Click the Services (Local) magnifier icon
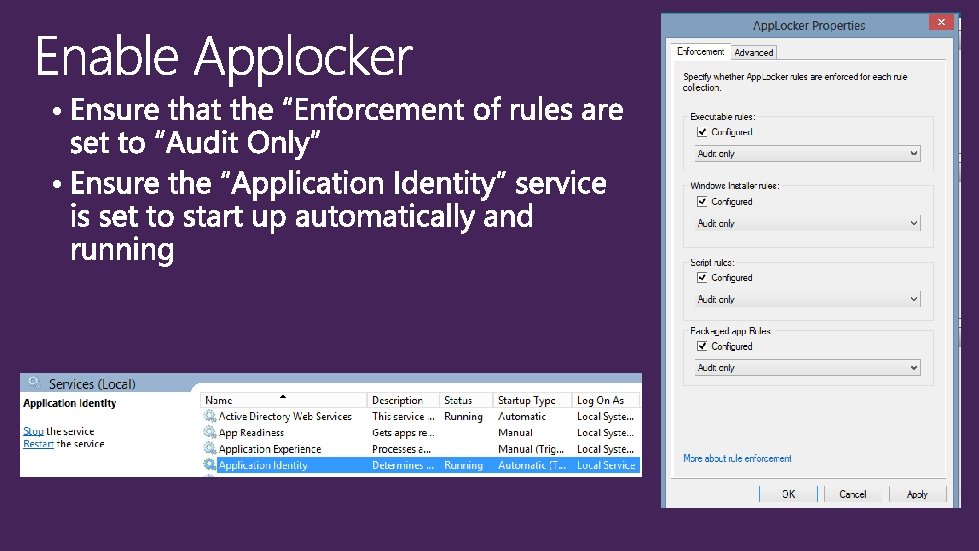 tap(34, 383)
